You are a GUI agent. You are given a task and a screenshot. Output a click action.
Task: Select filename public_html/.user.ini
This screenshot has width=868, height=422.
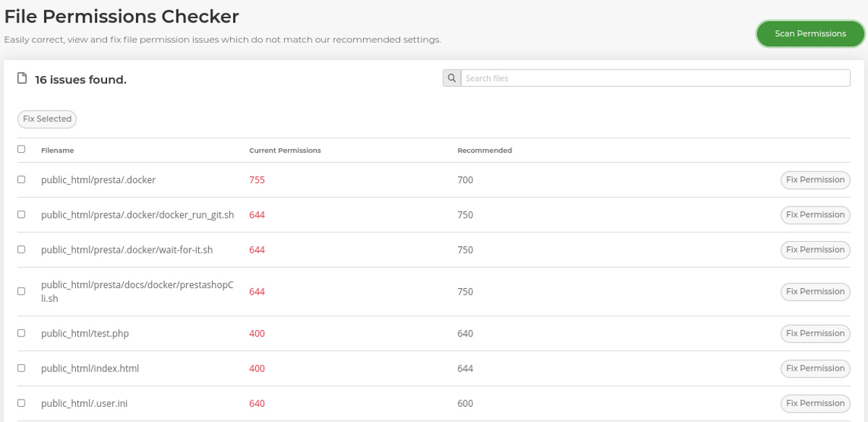tap(85, 403)
